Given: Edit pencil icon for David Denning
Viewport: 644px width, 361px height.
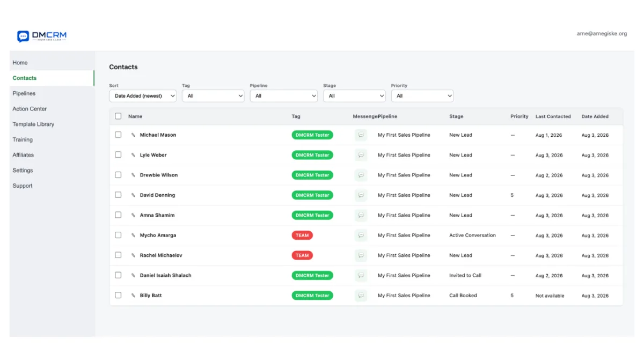Looking at the screenshot, I should pos(134,195).
